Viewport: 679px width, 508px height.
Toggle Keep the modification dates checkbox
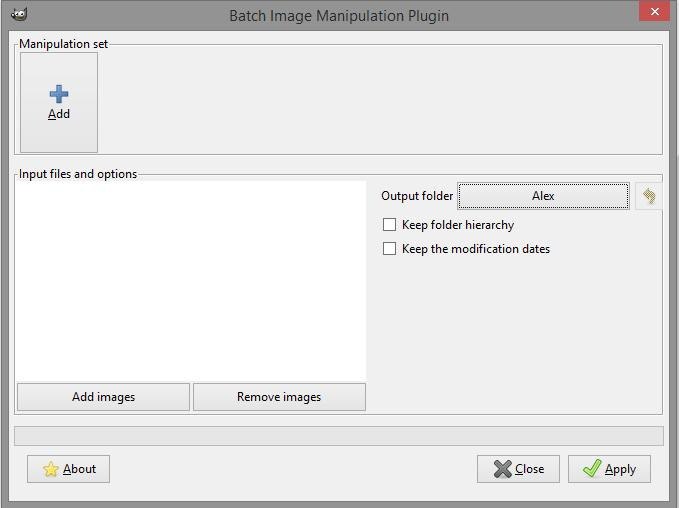coord(389,249)
